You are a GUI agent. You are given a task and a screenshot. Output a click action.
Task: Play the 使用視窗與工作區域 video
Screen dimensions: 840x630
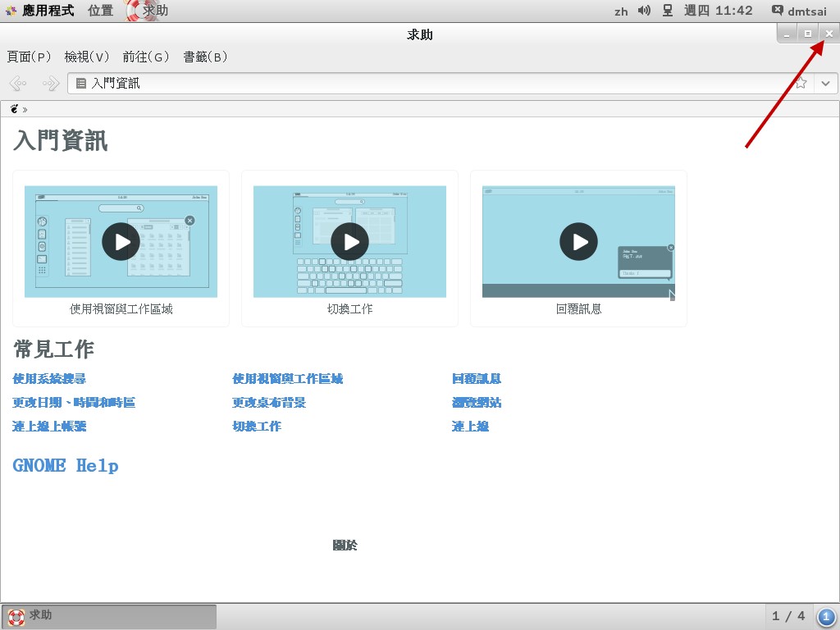click(x=120, y=241)
